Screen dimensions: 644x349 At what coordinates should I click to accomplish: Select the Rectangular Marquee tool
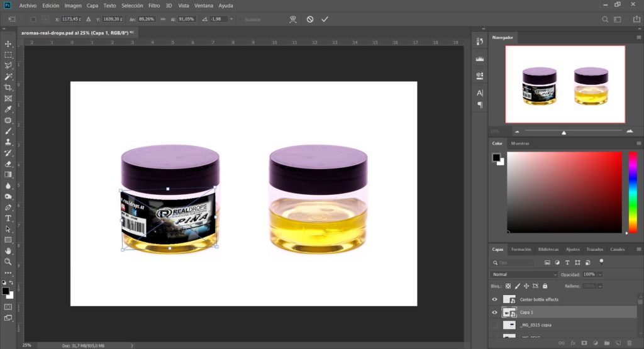(8, 55)
